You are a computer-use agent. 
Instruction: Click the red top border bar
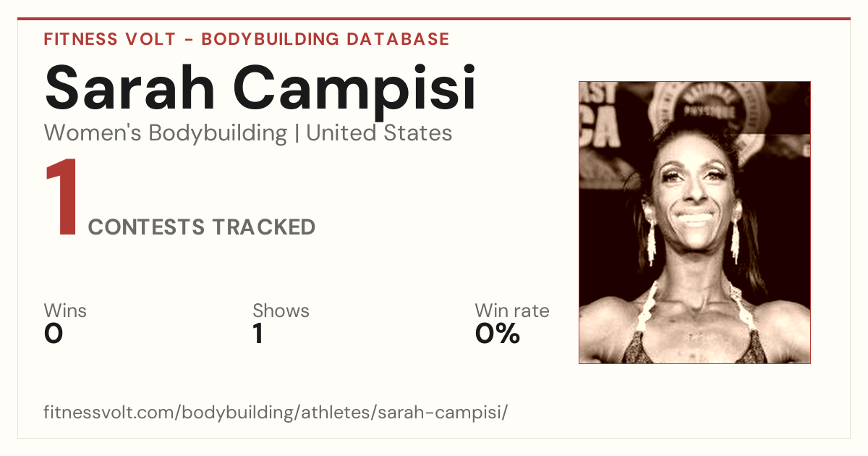(434, 19)
